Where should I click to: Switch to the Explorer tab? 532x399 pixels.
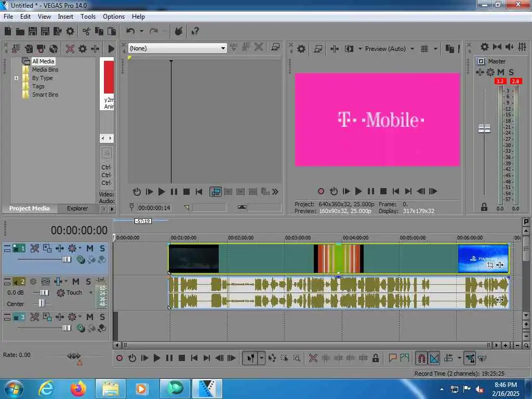[77, 208]
